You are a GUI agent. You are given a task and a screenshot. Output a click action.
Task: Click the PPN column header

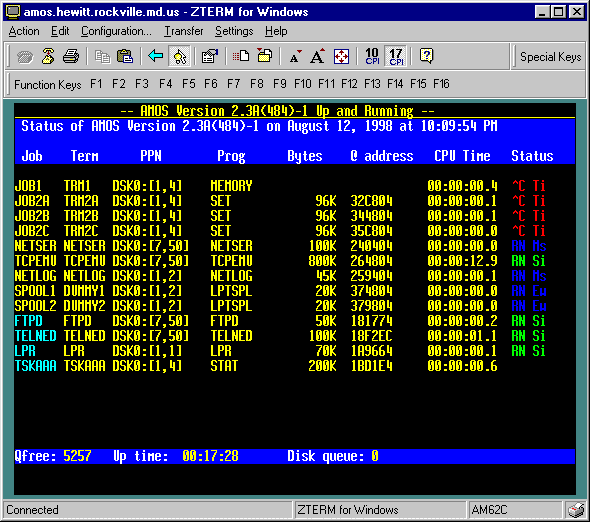151,156
